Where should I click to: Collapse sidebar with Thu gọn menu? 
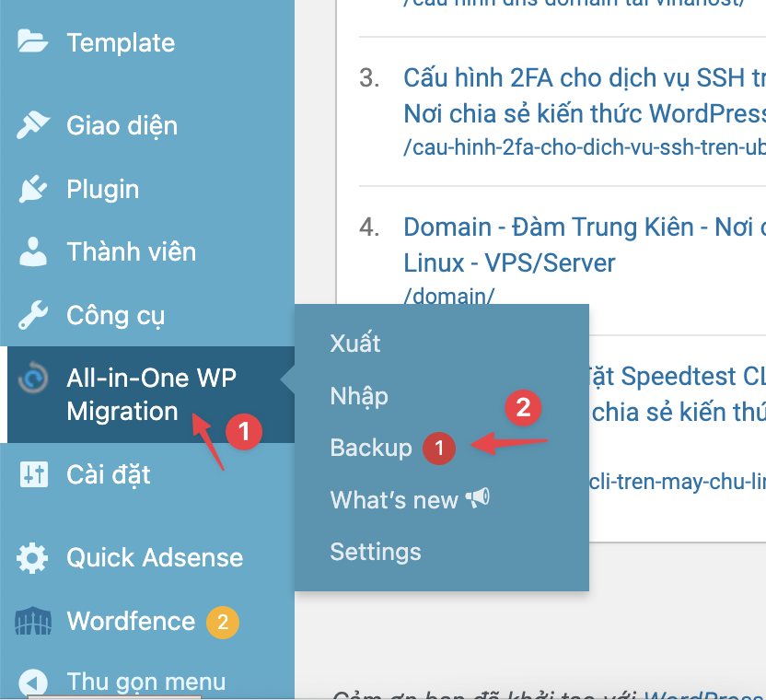click(x=147, y=682)
